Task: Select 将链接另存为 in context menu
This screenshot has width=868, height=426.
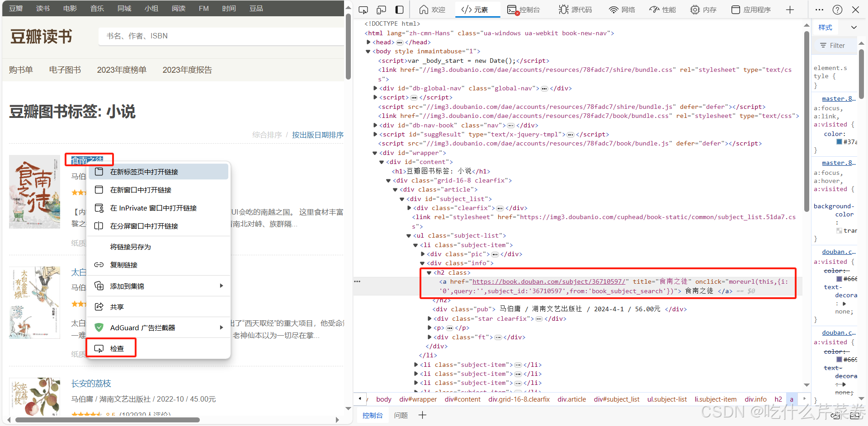Action: click(x=158, y=247)
